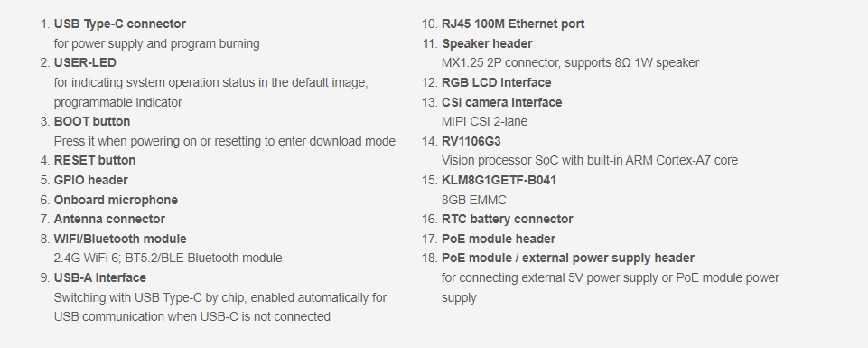This screenshot has width=868, height=348.
Task: Click the MIPI CSI 2-lane description
Action: click(484, 121)
